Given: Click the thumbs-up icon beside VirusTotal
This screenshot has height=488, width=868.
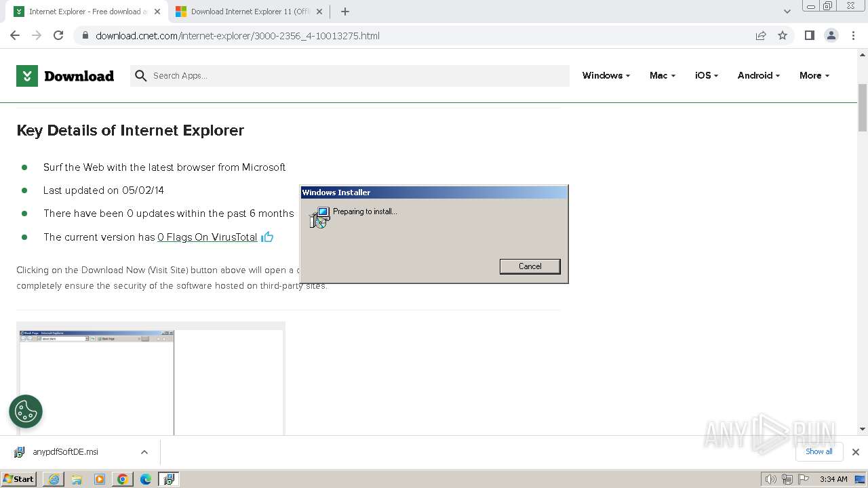Looking at the screenshot, I should [x=267, y=237].
